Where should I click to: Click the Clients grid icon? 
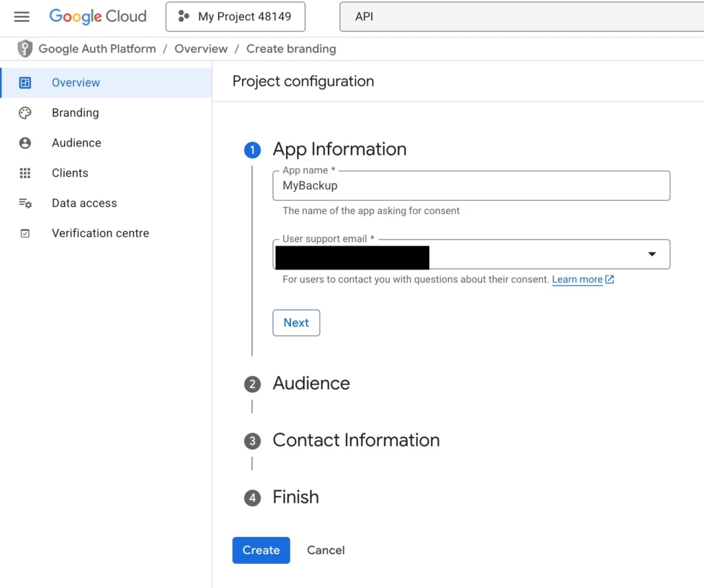point(25,173)
